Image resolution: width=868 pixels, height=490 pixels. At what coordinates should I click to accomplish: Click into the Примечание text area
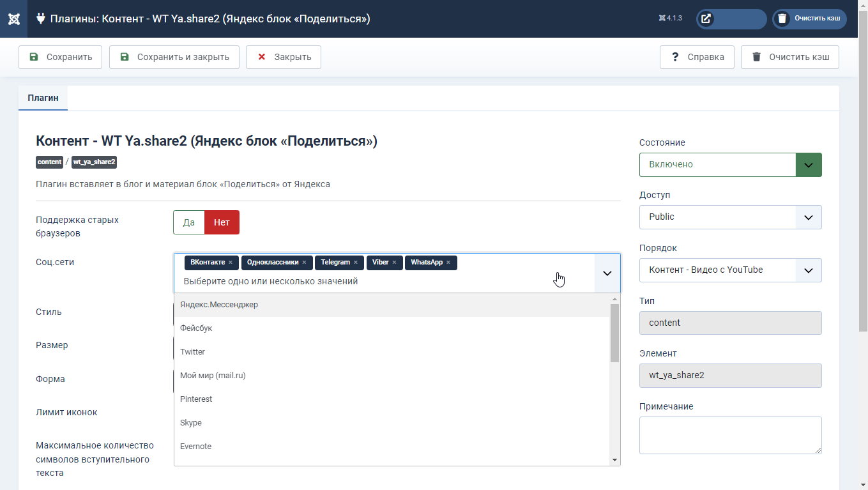pos(730,435)
